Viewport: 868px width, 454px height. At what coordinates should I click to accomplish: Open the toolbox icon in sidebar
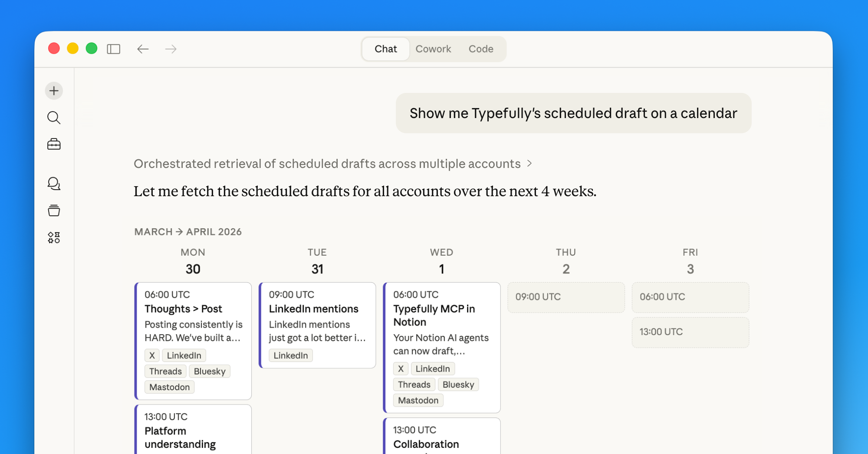[x=54, y=144]
